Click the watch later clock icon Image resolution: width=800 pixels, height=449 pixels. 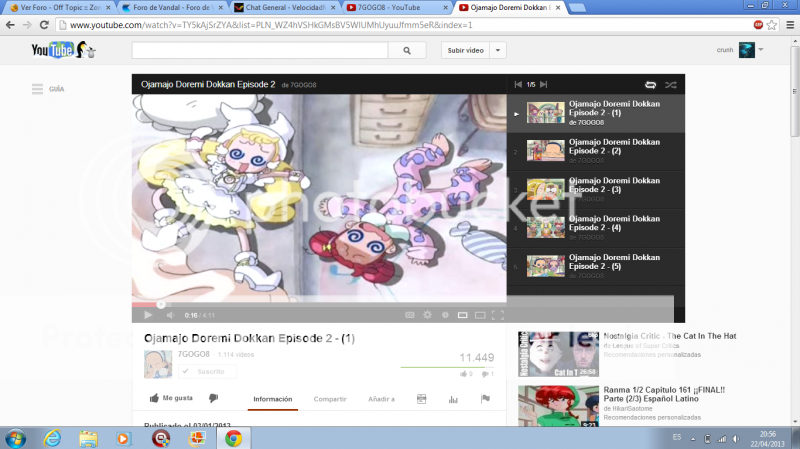(x=445, y=315)
